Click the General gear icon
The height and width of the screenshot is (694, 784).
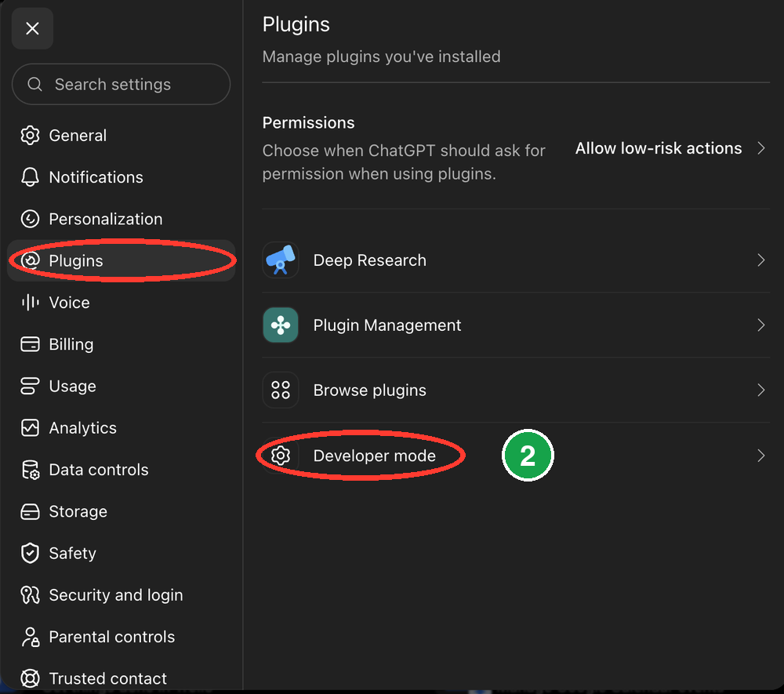pyautogui.click(x=30, y=136)
